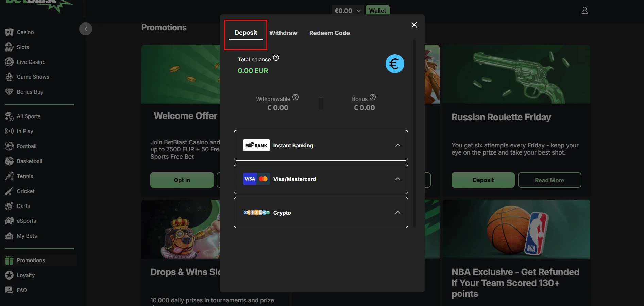This screenshot has width=644, height=306.
Task: Open the Russian Roulette Friday revolver image
Action: point(516,74)
